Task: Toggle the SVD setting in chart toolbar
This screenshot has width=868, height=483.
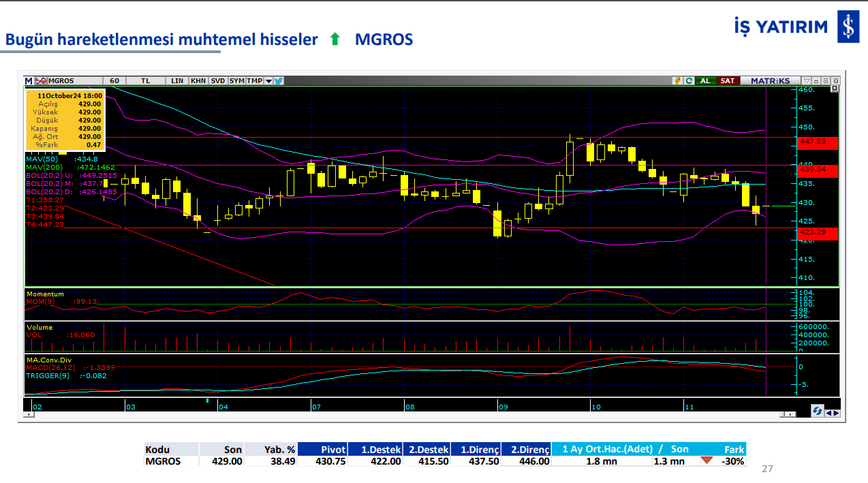Action: pyautogui.click(x=218, y=80)
